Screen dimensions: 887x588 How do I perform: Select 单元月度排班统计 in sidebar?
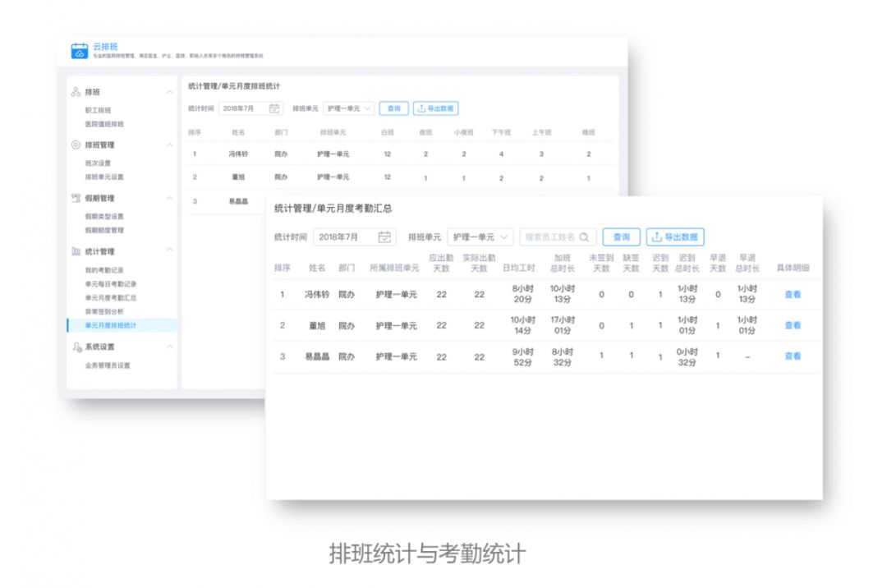tap(111, 325)
